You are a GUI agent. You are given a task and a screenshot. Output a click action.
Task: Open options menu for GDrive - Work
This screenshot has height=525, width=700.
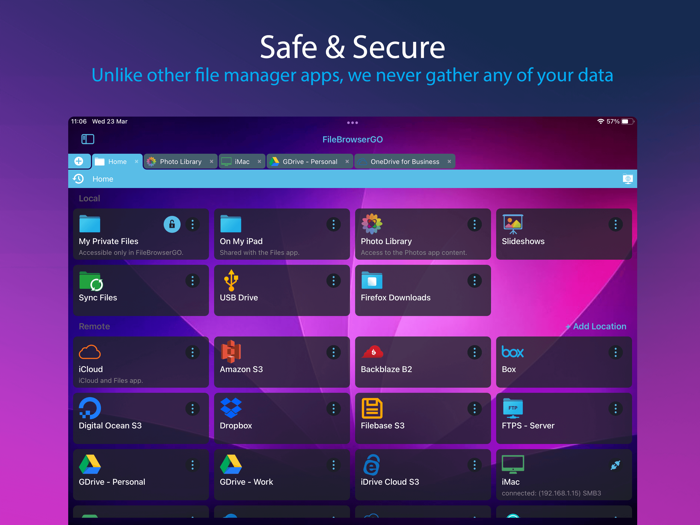(x=333, y=465)
